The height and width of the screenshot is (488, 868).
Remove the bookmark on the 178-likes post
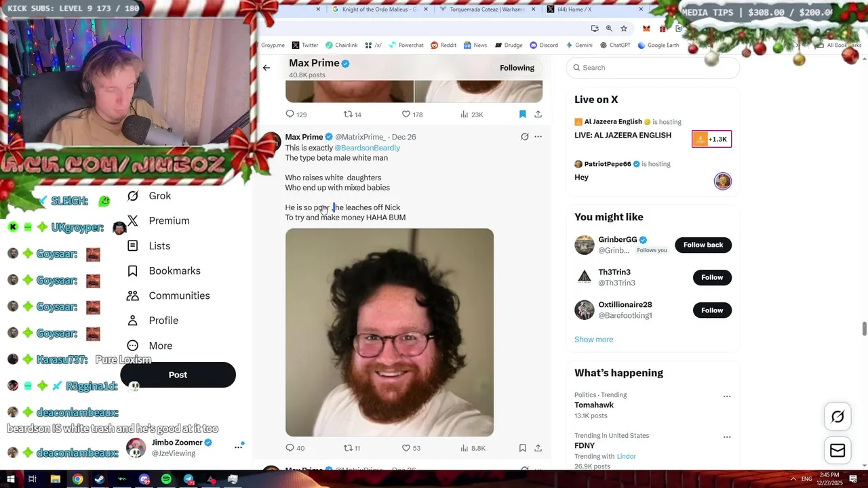(522, 115)
